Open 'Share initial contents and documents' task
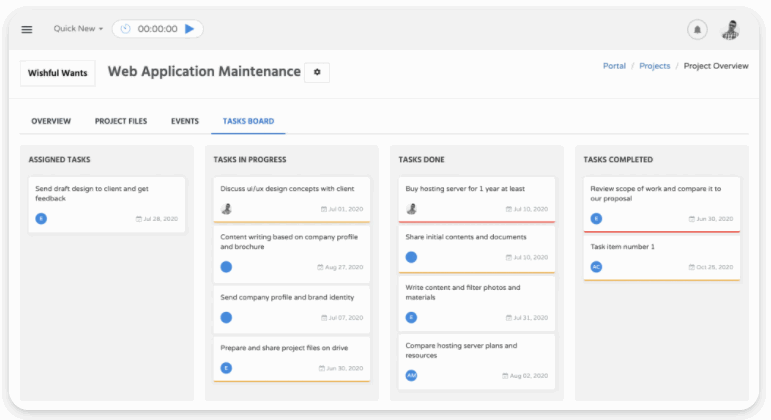 476,249
